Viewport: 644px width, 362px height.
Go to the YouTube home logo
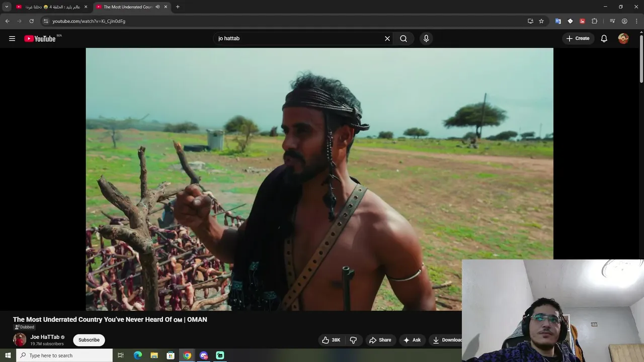40,39
